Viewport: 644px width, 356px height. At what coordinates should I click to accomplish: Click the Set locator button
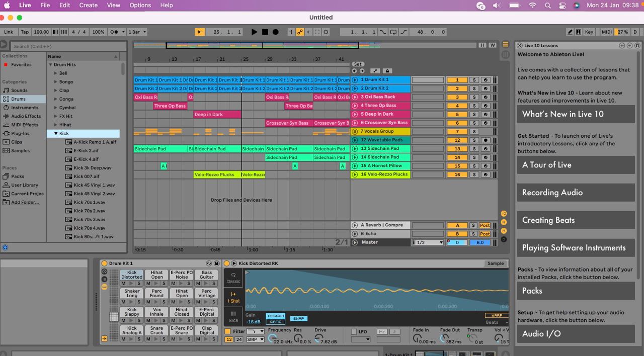[x=357, y=64]
